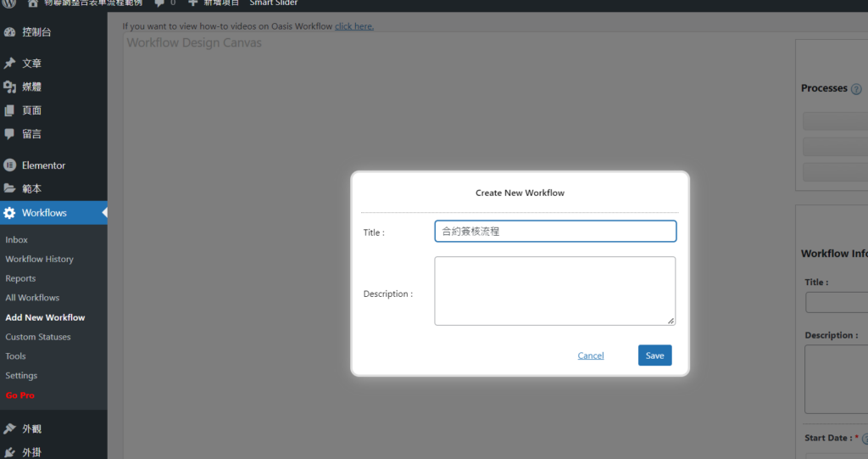Open Custom Statuses page
The image size is (868, 459).
click(x=38, y=337)
